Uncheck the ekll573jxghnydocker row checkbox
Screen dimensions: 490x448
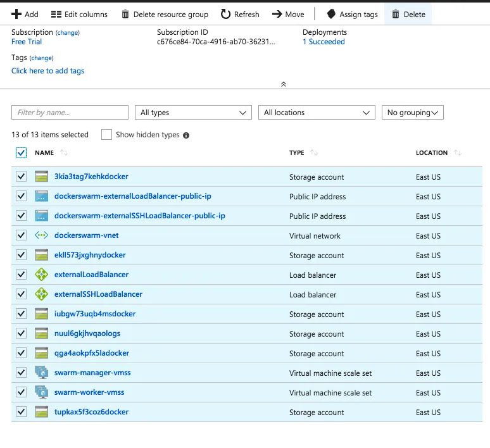click(21, 255)
